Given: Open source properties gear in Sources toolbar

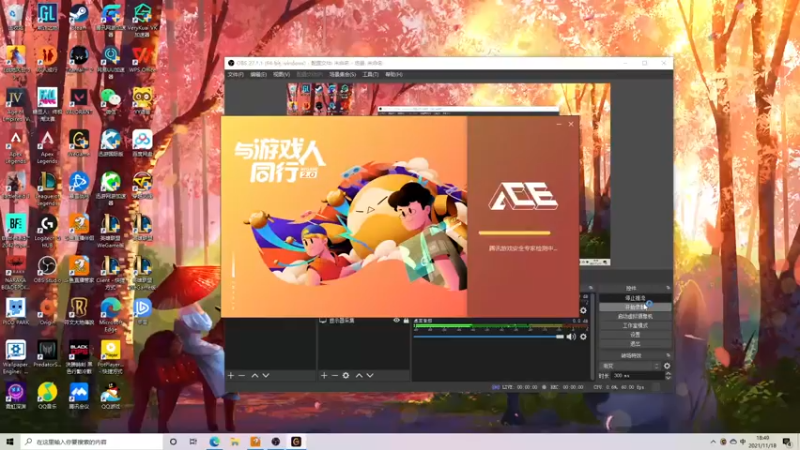Looking at the screenshot, I should [346, 376].
